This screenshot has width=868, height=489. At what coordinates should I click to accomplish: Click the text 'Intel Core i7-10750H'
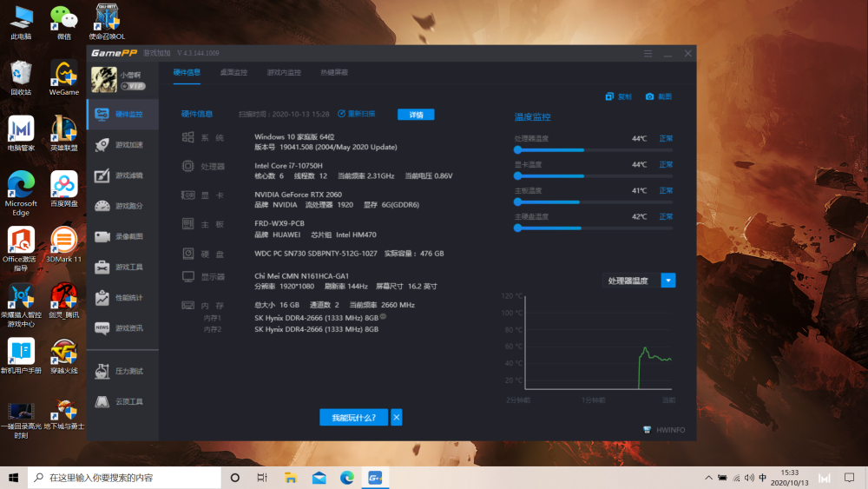(x=288, y=166)
